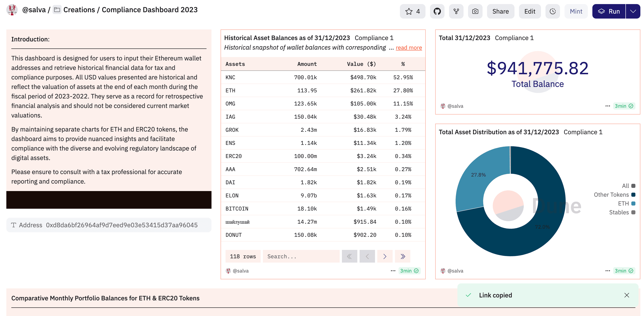The image size is (644, 316).
Task: Dismiss the Link copied notification
Action: (627, 295)
